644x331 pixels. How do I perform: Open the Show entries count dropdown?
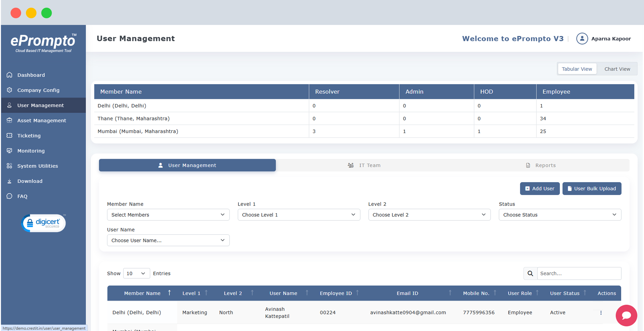click(x=136, y=273)
